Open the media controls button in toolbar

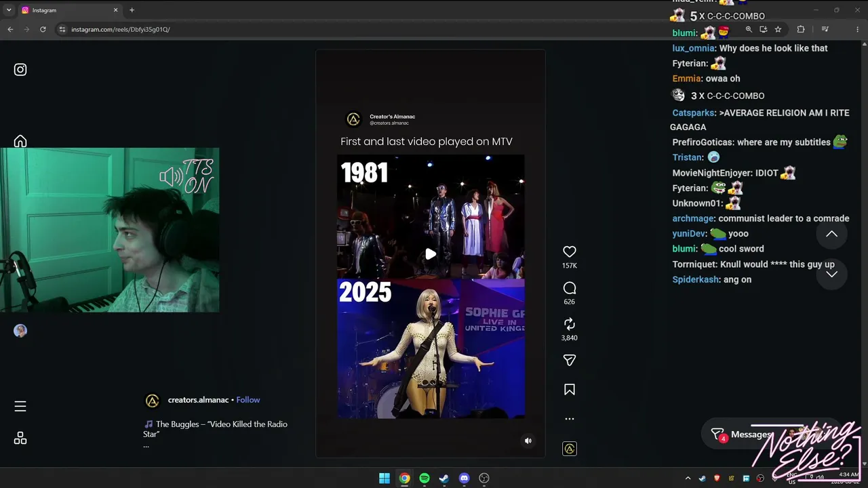825,29
